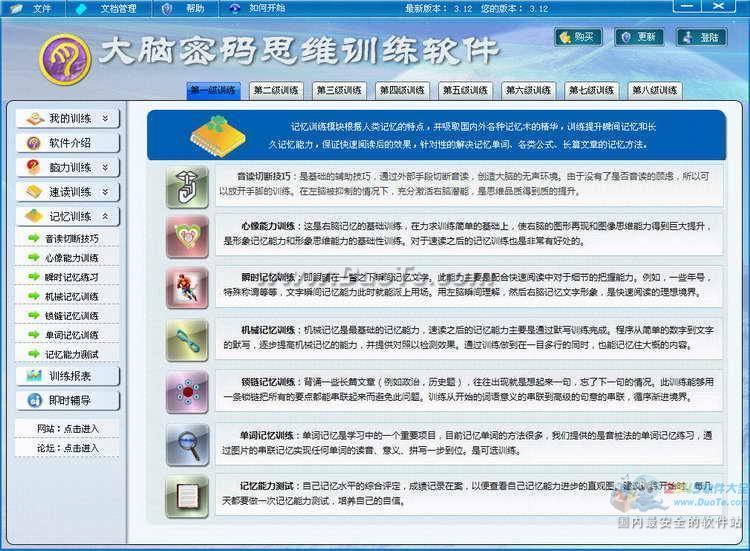Click the 网站：点击进入 link
The height and width of the screenshot is (551, 750).
70,429
